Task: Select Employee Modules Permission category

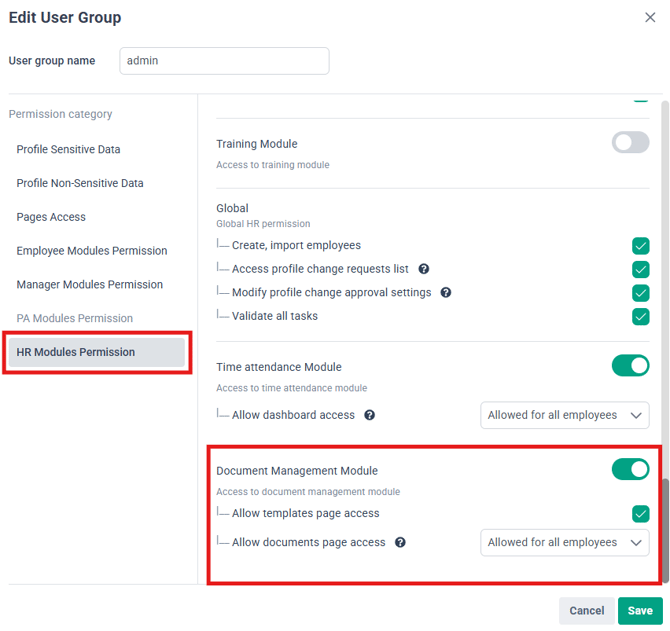Action: pyautogui.click(x=92, y=251)
